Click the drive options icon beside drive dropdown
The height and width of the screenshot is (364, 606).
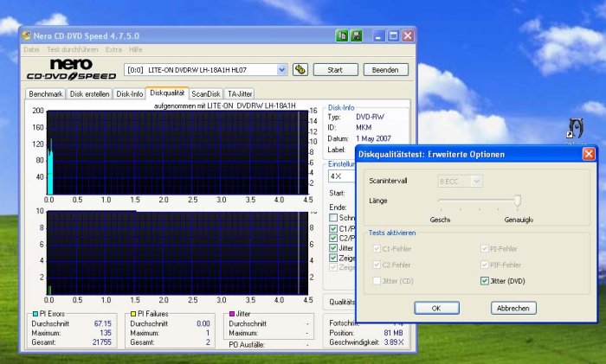300,69
